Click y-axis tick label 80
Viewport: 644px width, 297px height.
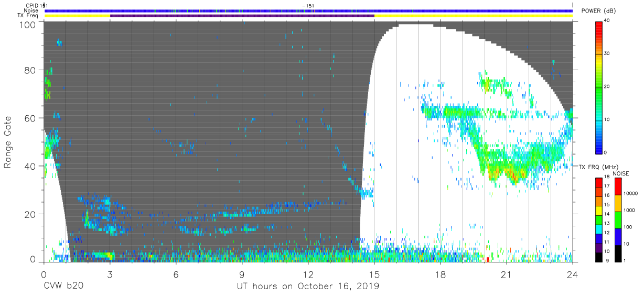[30, 70]
